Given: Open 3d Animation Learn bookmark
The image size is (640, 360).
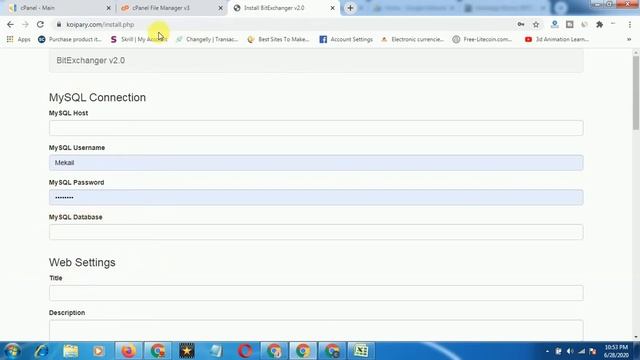Looking at the screenshot, I should (557, 39).
